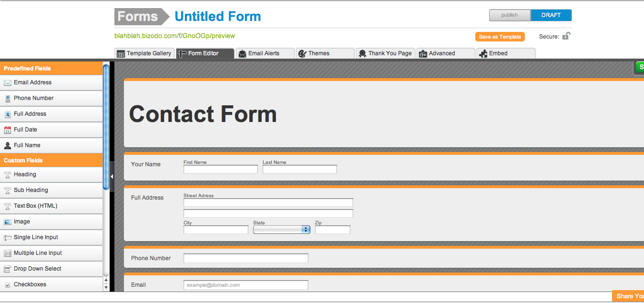This screenshot has height=303, width=644.
Task: Click the Phone Number input in the form
Action: pyautogui.click(x=246, y=258)
